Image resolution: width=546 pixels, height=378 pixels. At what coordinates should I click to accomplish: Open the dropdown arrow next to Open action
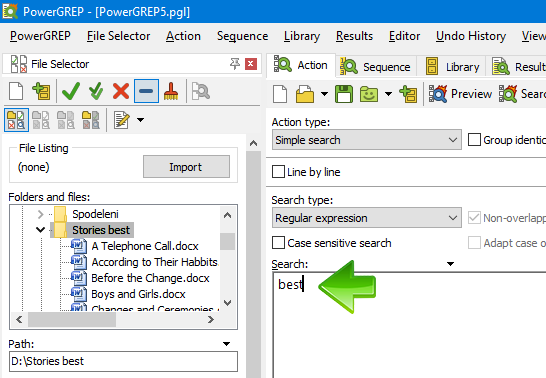(x=324, y=94)
